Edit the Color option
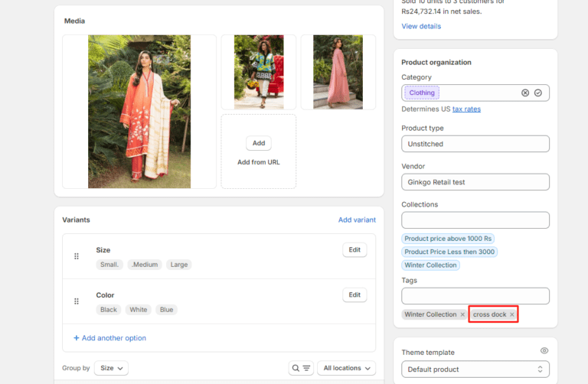This screenshot has height=384, width=588. coord(354,295)
